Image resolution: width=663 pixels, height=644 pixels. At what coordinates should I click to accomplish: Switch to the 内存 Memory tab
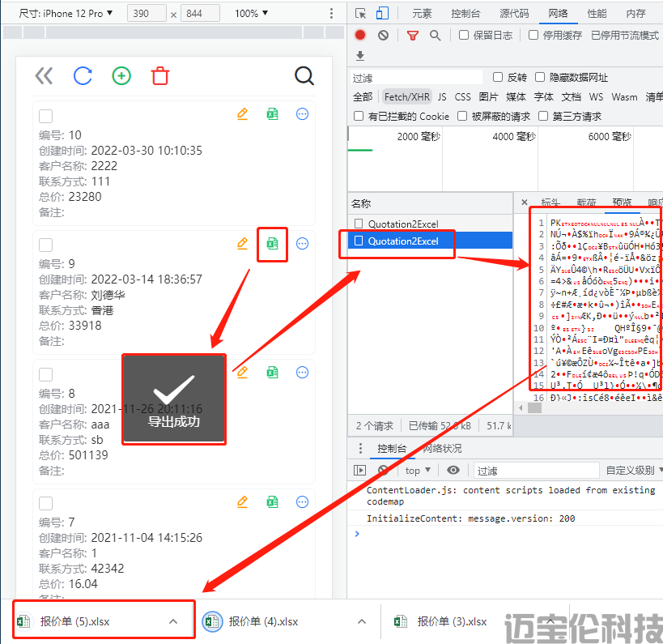(x=635, y=14)
